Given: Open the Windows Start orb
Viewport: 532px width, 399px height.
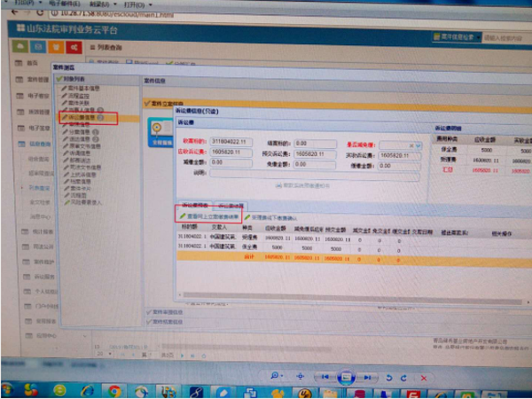Looking at the screenshot, I should pos(7,390).
